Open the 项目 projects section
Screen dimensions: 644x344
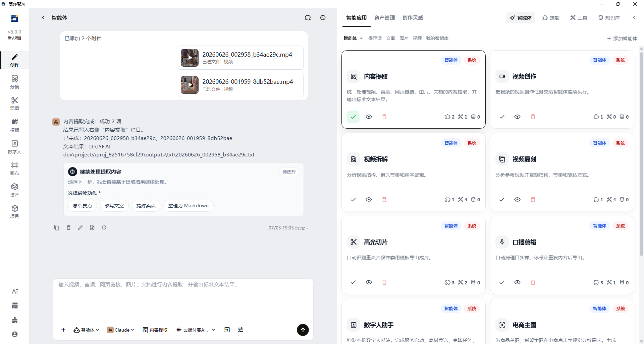(14, 212)
